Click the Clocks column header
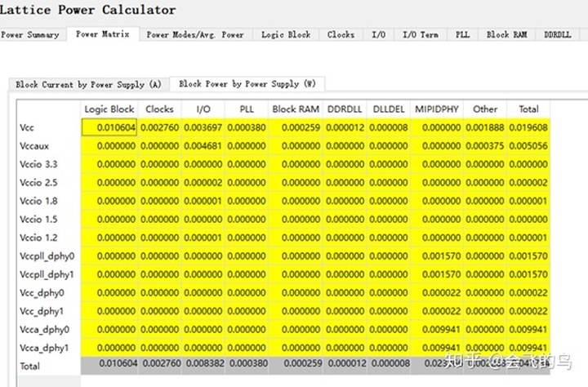588x387 pixels. (159, 109)
